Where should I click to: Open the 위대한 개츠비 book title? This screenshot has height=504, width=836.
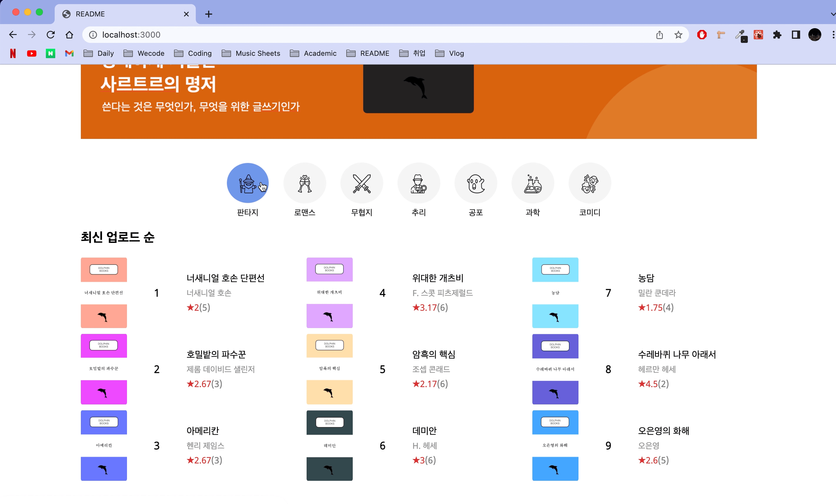[438, 278]
